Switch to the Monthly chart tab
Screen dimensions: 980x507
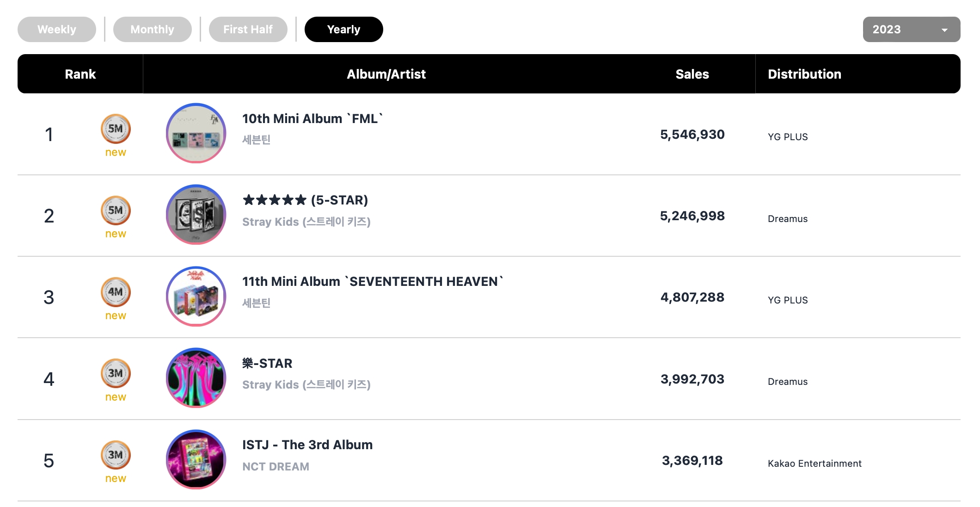(x=153, y=29)
